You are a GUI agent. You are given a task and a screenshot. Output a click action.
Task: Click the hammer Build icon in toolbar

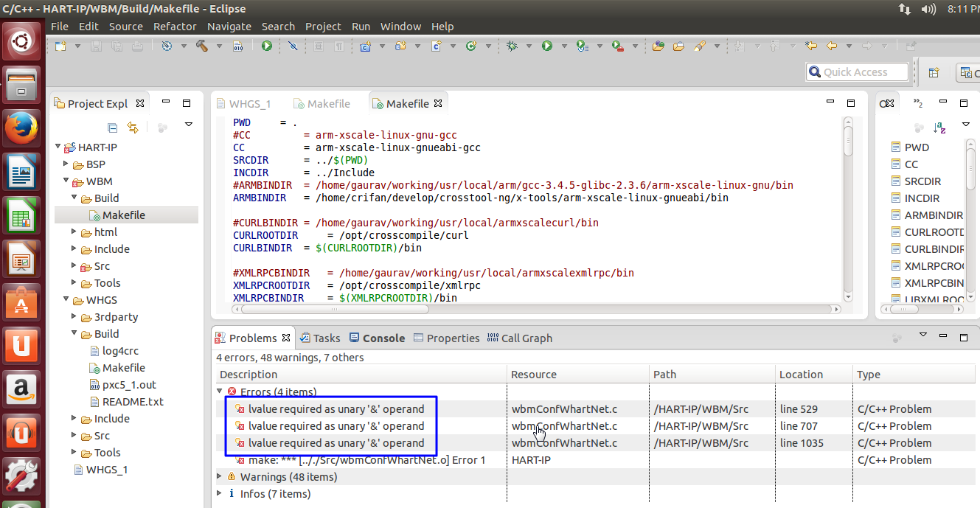coord(201,46)
